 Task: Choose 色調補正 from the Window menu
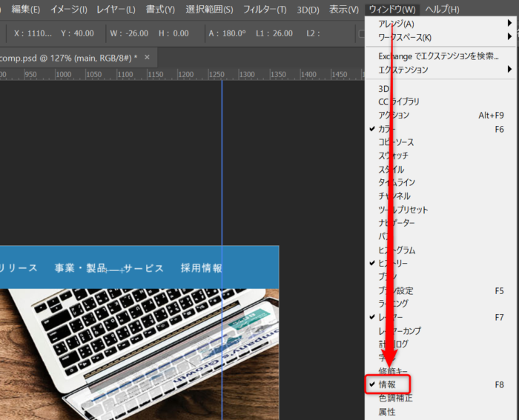395,399
